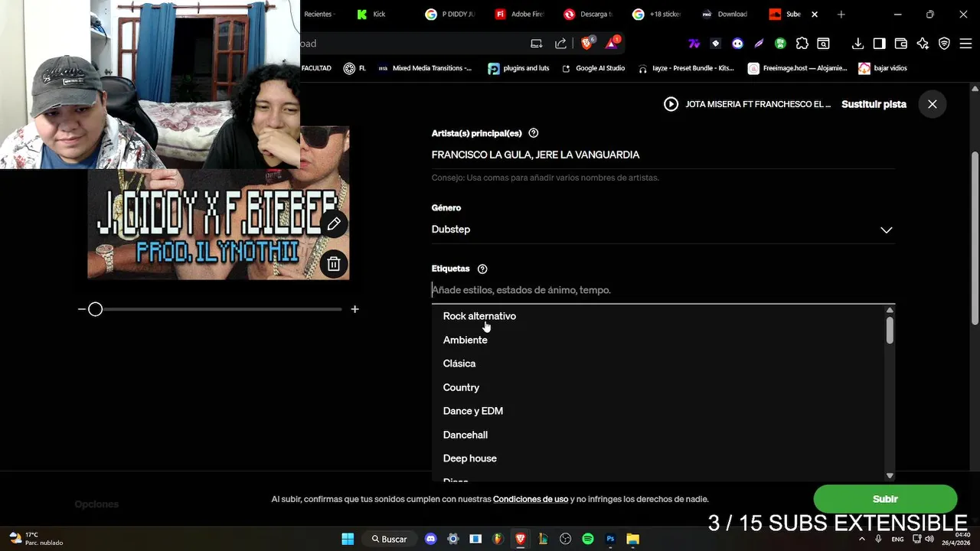Open Leo AI sparkle icon

coord(923,44)
